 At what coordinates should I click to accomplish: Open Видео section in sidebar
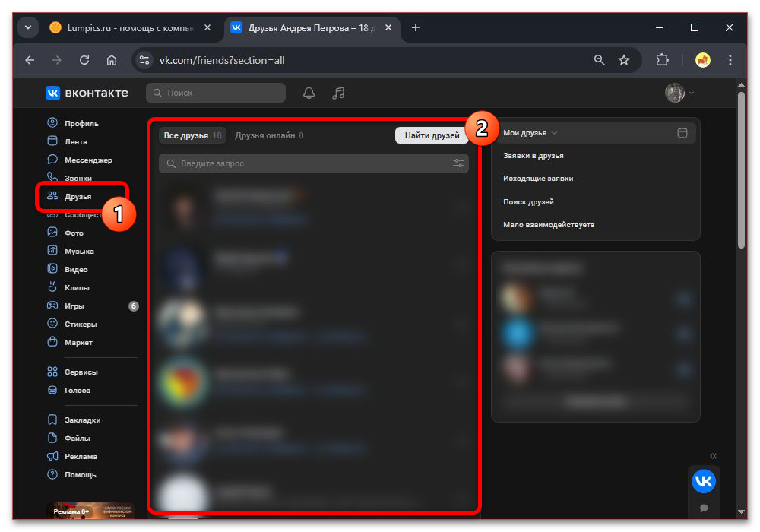tap(68, 269)
